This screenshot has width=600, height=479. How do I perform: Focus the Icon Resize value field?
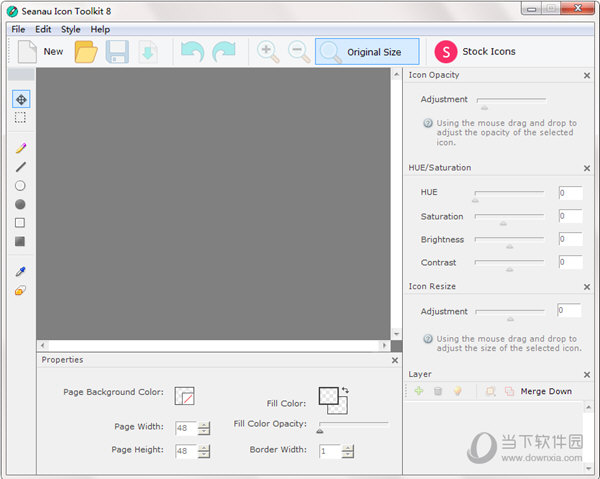tap(569, 310)
